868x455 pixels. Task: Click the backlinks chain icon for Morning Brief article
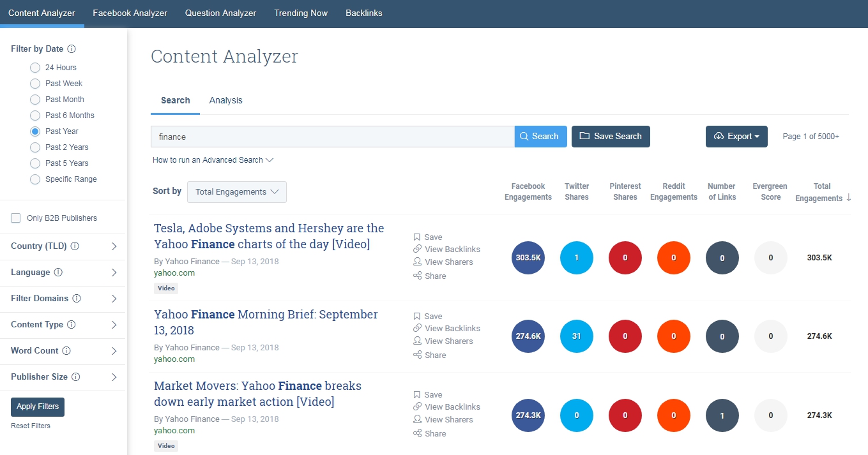pos(417,328)
